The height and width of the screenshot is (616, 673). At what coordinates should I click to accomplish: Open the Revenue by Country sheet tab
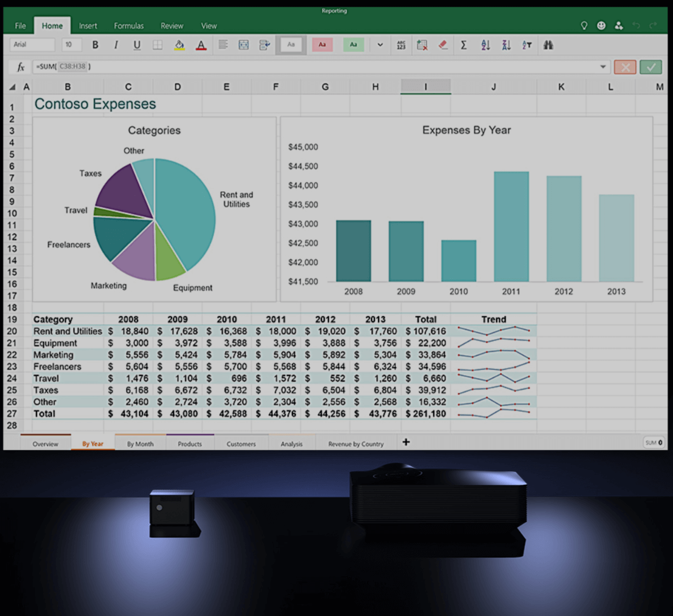pos(356,444)
